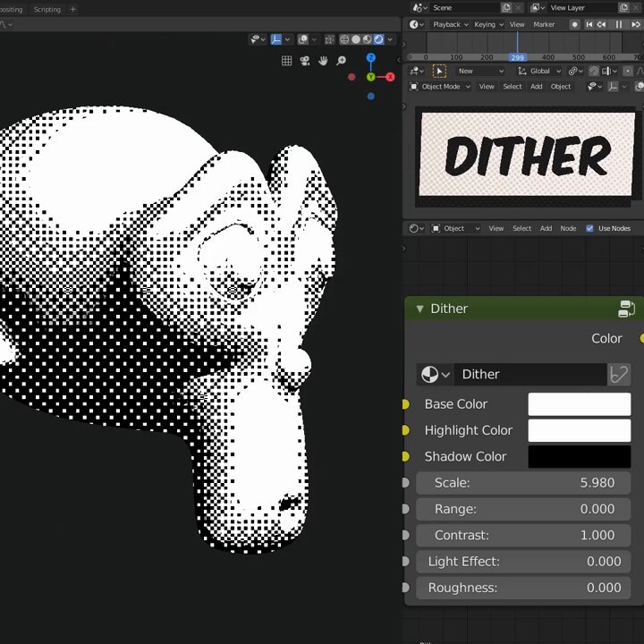Open the pivot point selector

575,71
